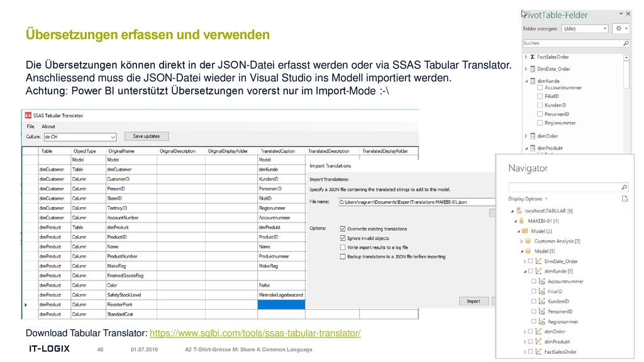
Task: Open Display Options dropdown in Navigator
Action: tap(528, 199)
